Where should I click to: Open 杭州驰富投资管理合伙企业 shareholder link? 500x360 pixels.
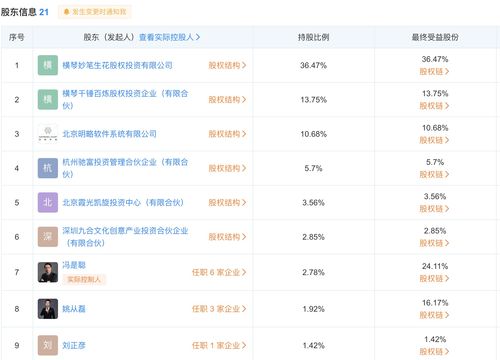pos(125,168)
